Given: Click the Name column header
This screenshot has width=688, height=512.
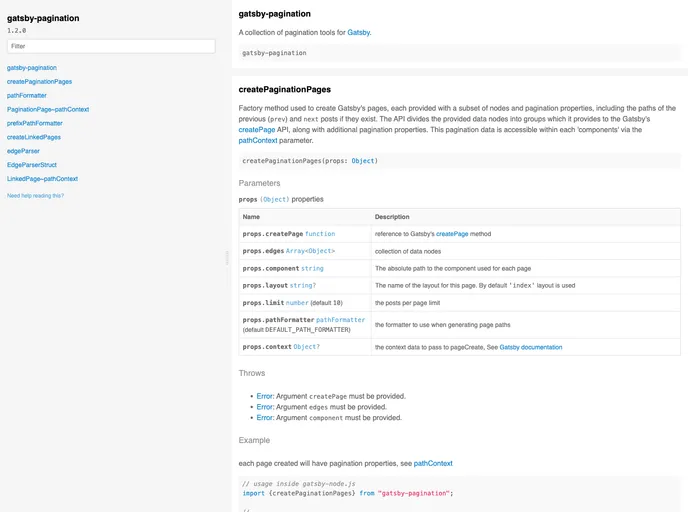Looking at the screenshot, I should (251, 217).
